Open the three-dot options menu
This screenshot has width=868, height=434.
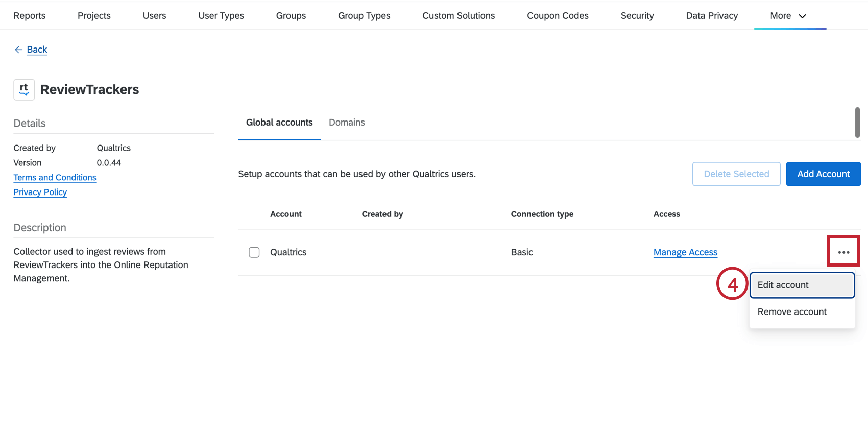point(843,252)
